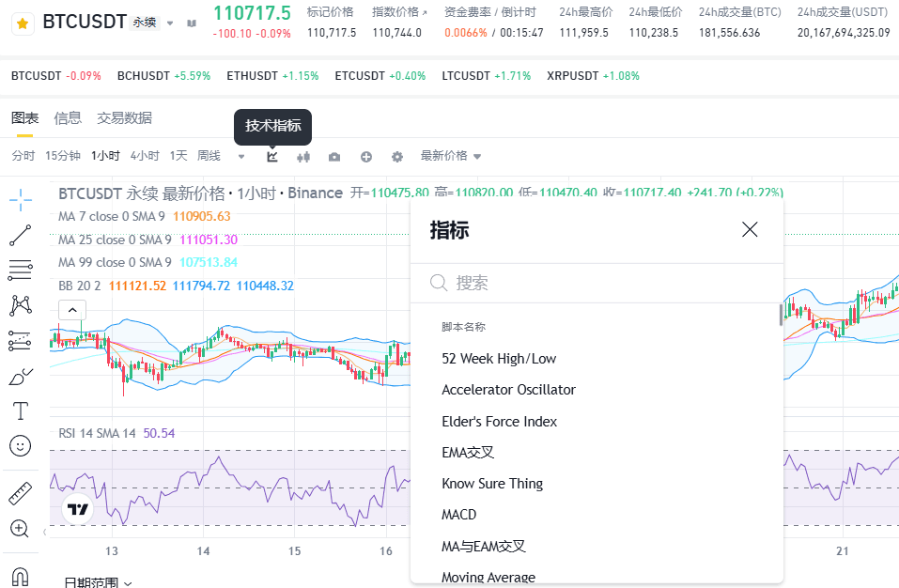
Task: Select the 1小时 interval
Action: pyautogui.click(x=105, y=156)
